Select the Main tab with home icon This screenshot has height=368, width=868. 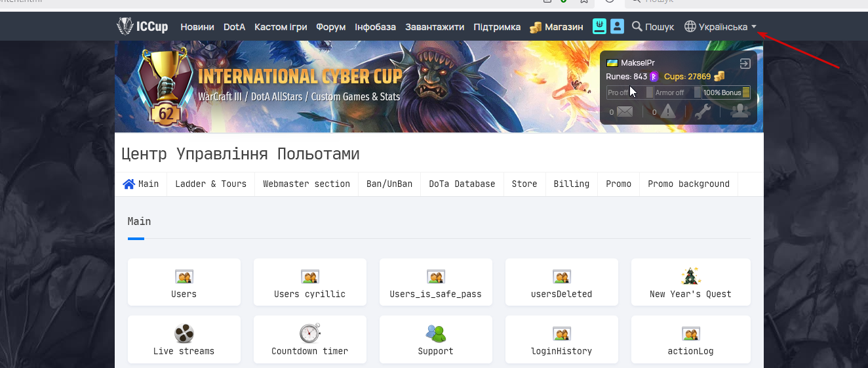coord(141,184)
